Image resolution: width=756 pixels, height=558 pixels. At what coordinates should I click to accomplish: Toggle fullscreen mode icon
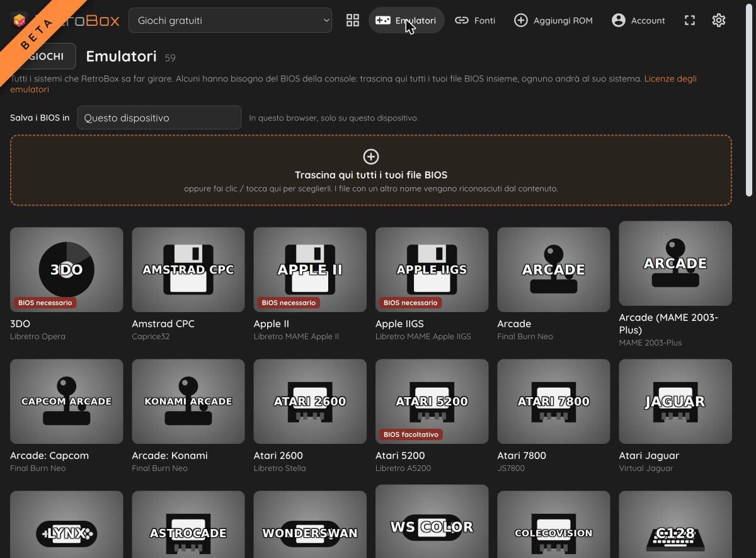[690, 20]
